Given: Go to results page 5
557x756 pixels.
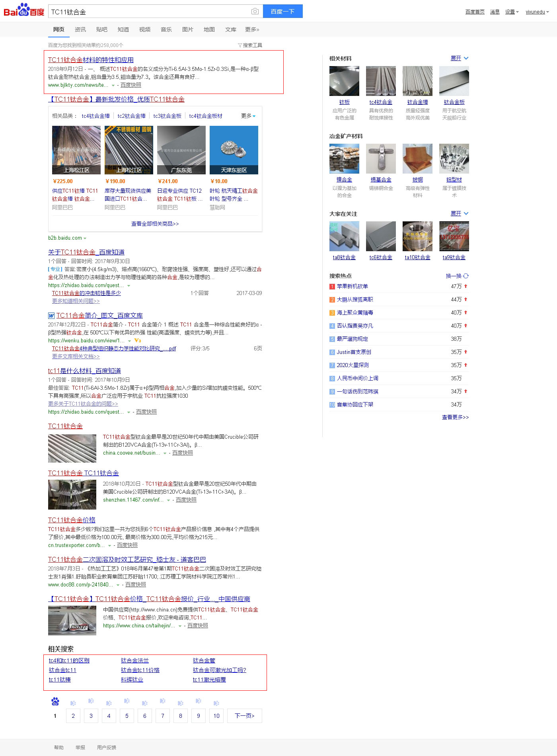Looking at the screenshot, I should pos(127,716).
